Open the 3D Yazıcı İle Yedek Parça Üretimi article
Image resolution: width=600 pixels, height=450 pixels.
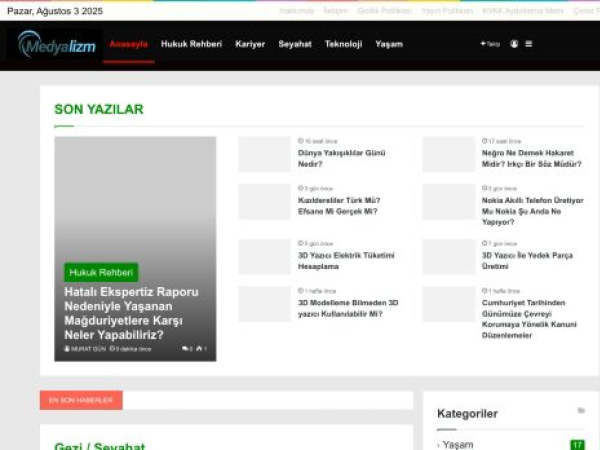[527, 261]
